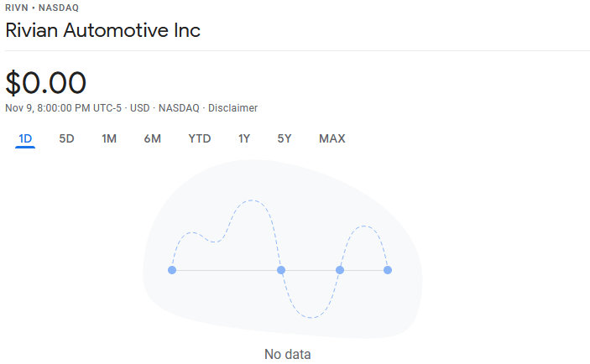Click the RIVN NASDAQ ticker label

coord(42,8)
